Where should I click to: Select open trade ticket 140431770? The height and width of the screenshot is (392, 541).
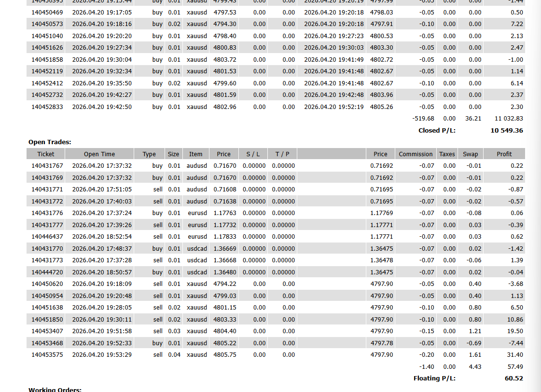coord(47,249)
